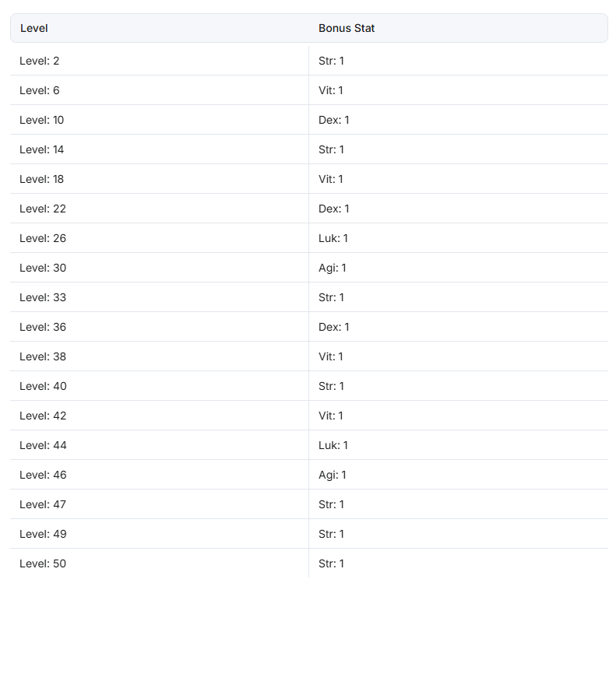The width and height of the screenshot is (616, 674).
Task: Click Vit: 1 beside Level 18
Action: tap(331, 179)
